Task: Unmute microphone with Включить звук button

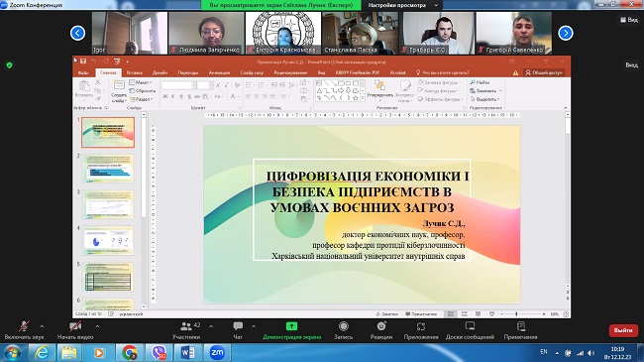Action: click(24, 330)
